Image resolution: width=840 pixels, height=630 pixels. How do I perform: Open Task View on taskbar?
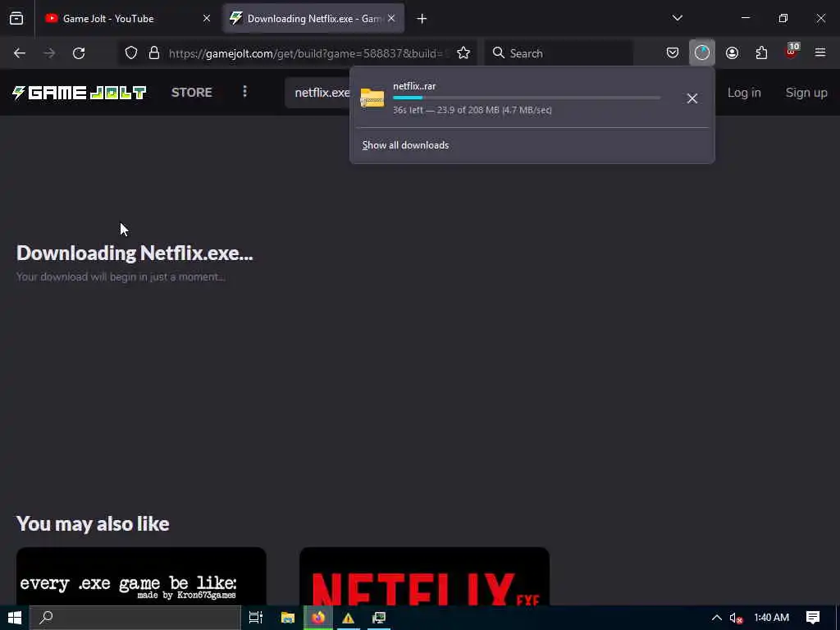coord(256,618)
